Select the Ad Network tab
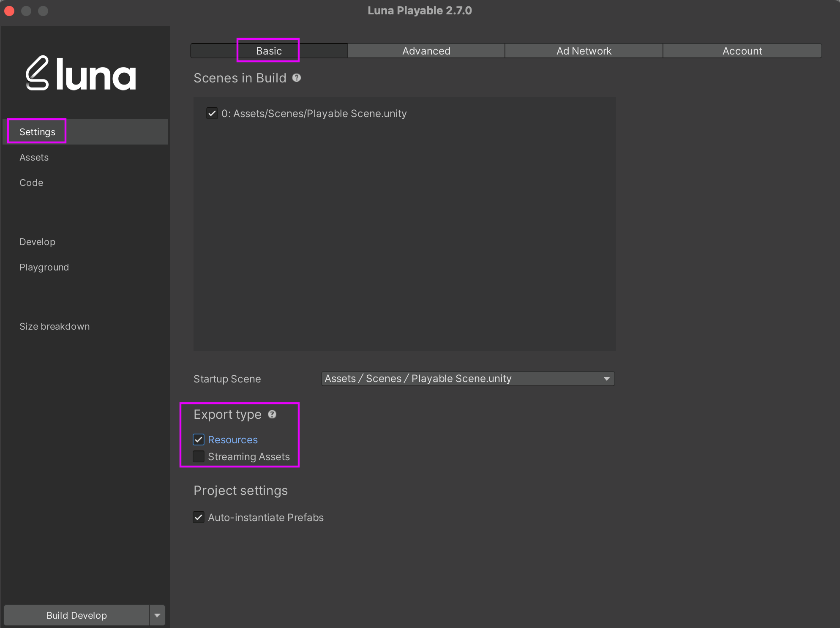Image resolution: width=840 pixels, height=628 pixels. pos(583,51)
